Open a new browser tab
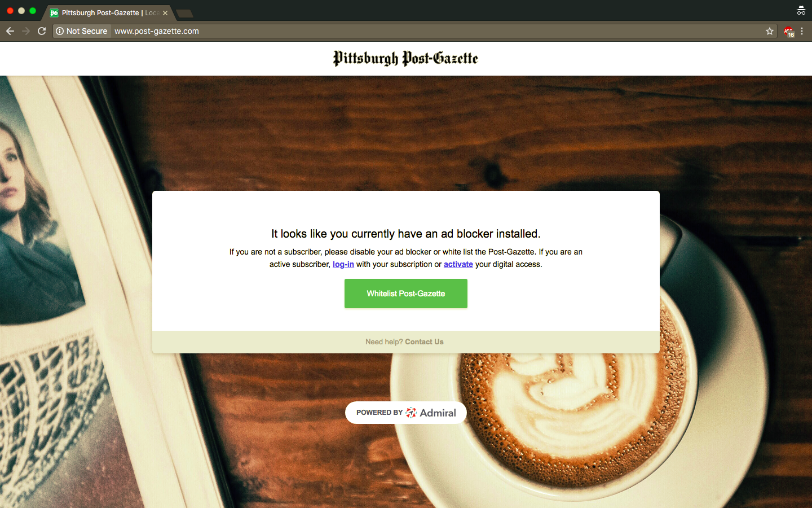Viewport: 812px width, 508px height. pyautogui.click(x=184, y=13)
